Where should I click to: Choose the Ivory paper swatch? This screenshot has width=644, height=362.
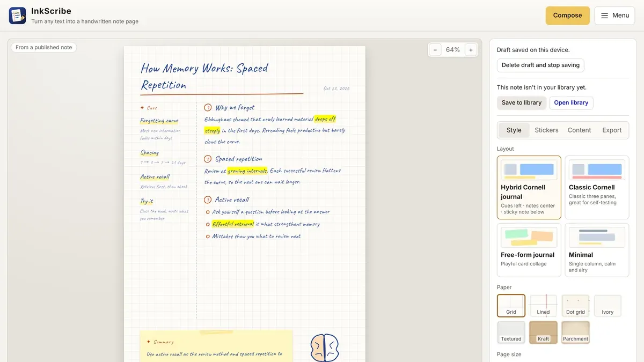pos(608,305)
